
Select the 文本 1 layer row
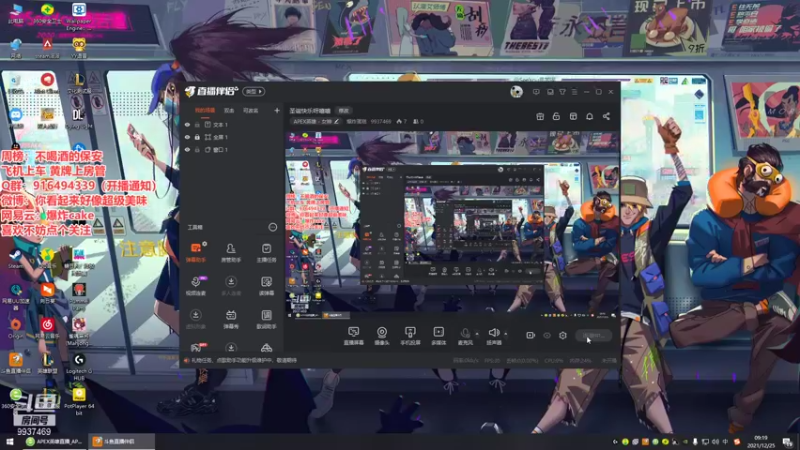(x=232, y=124)
